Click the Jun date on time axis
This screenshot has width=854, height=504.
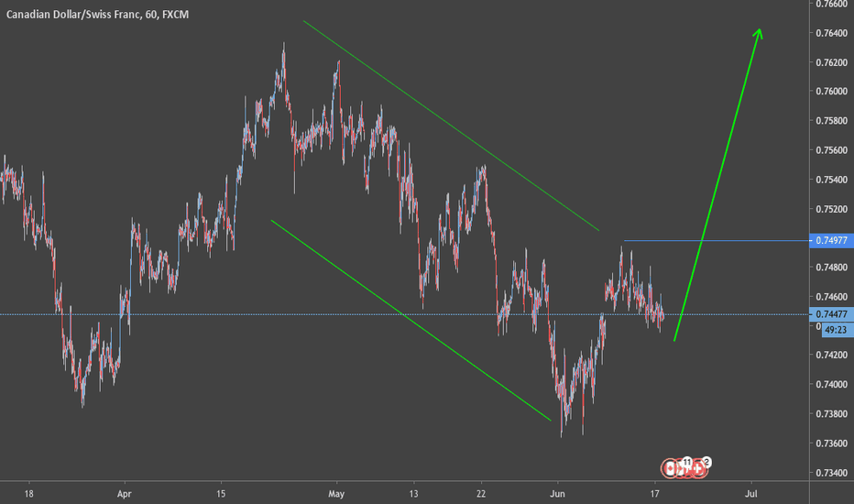(x=557, y=494)
